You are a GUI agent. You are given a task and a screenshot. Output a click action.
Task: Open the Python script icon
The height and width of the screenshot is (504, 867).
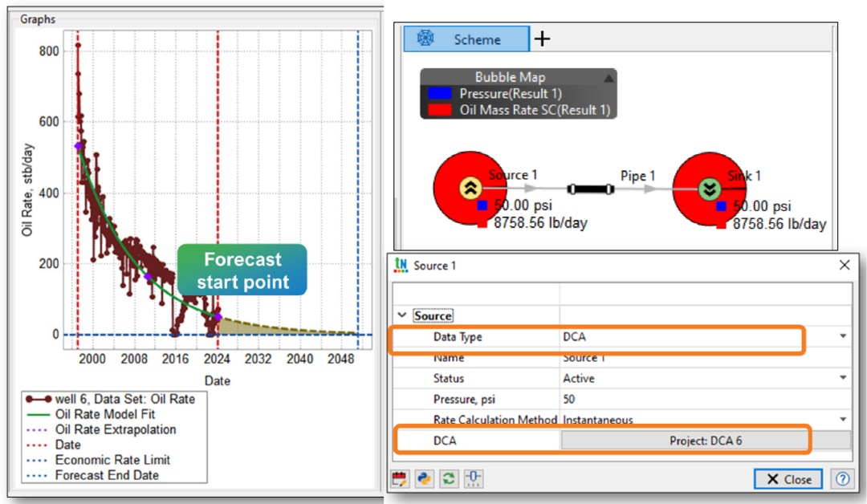tap(425, 479)
